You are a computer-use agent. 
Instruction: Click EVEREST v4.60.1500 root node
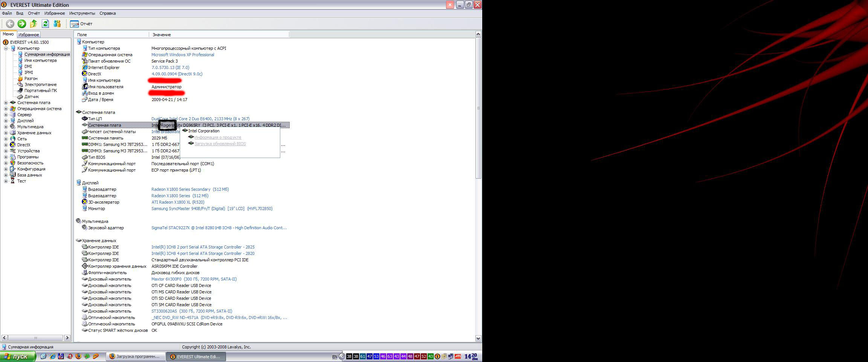point(29,42)
